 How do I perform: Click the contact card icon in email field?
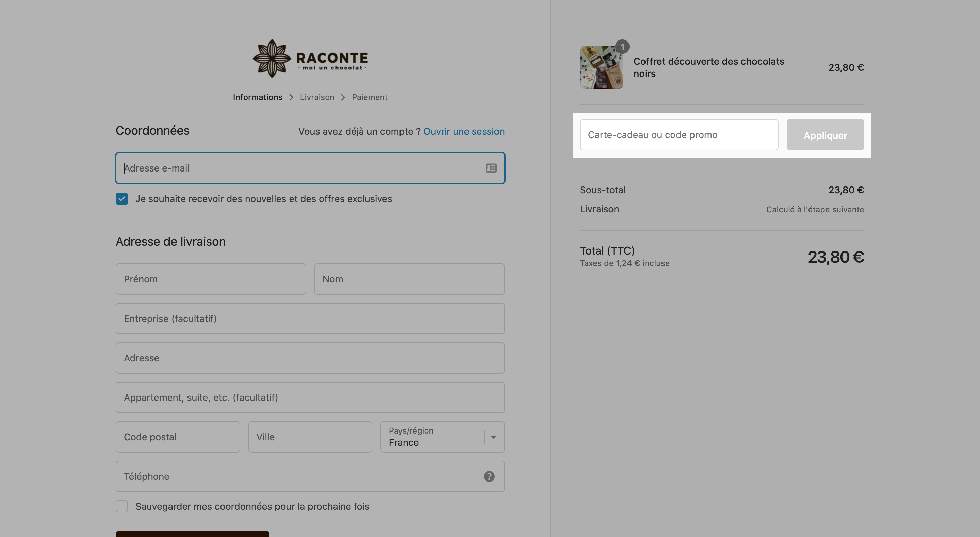491,168
